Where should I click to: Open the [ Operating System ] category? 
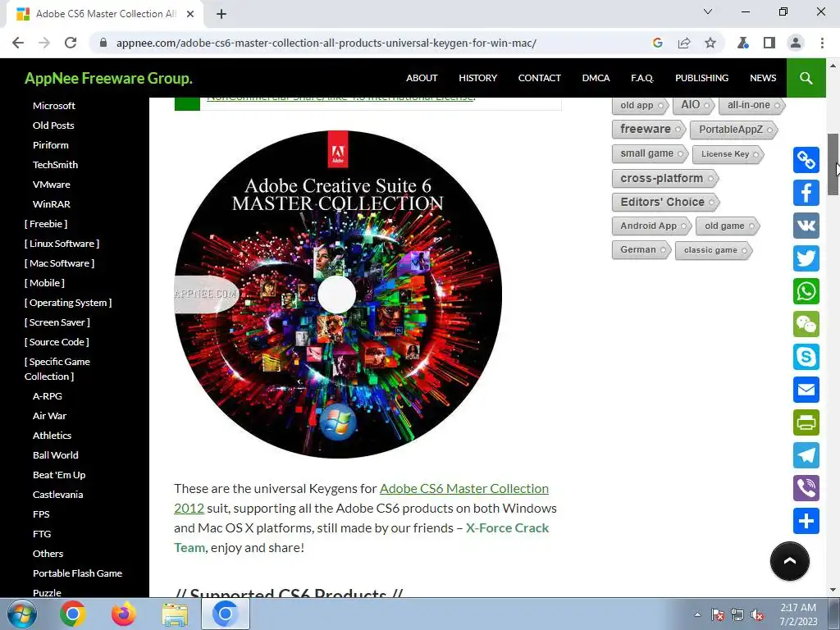tap(68, 303)
